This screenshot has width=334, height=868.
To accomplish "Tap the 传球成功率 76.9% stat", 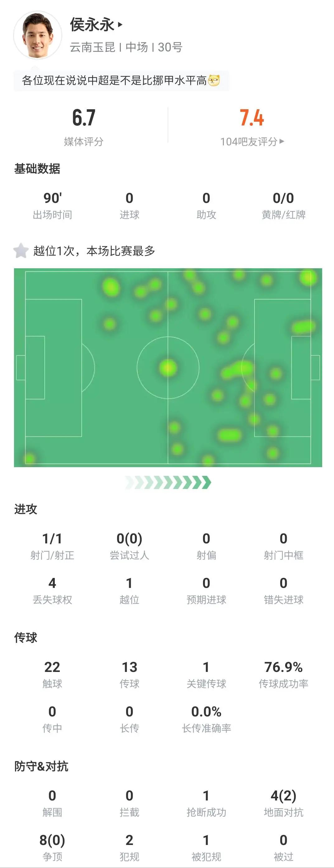I will (x=284, y=675).
